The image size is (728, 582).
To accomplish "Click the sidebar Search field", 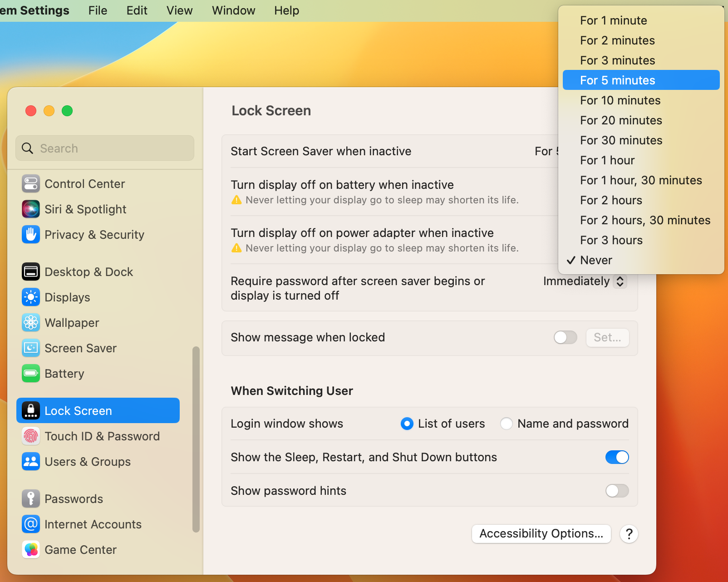I will coord(105,148).
